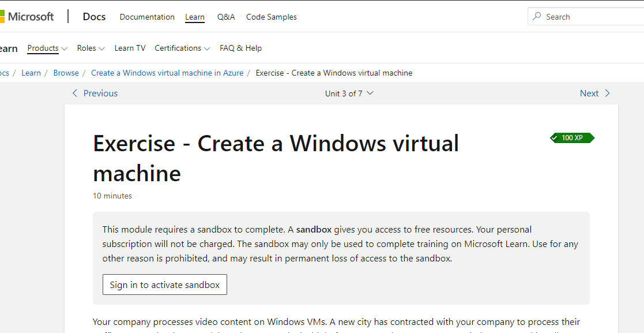
Task: Expand the Roles dropdown
Action: tap(91, 48)
